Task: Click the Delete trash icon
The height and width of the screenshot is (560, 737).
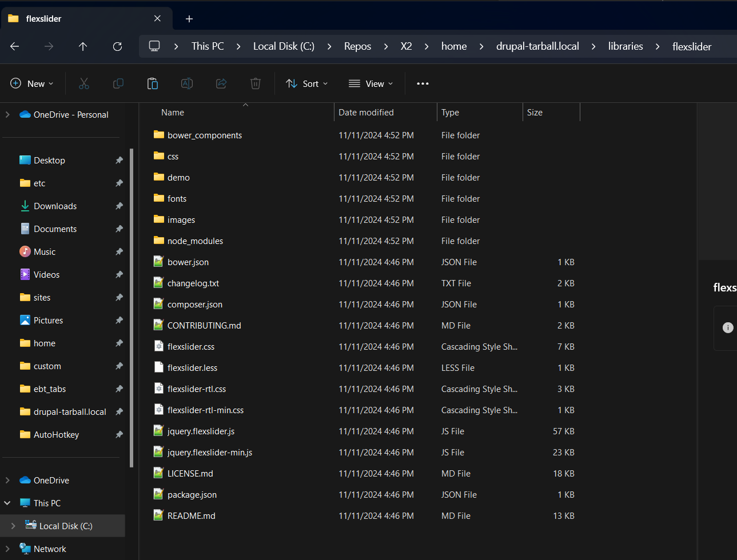Action: (x=256, y=83)
